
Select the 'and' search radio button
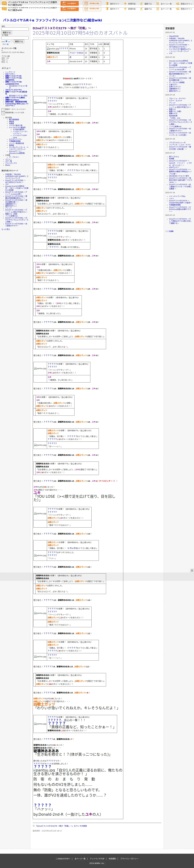click(x=6, y=41)
